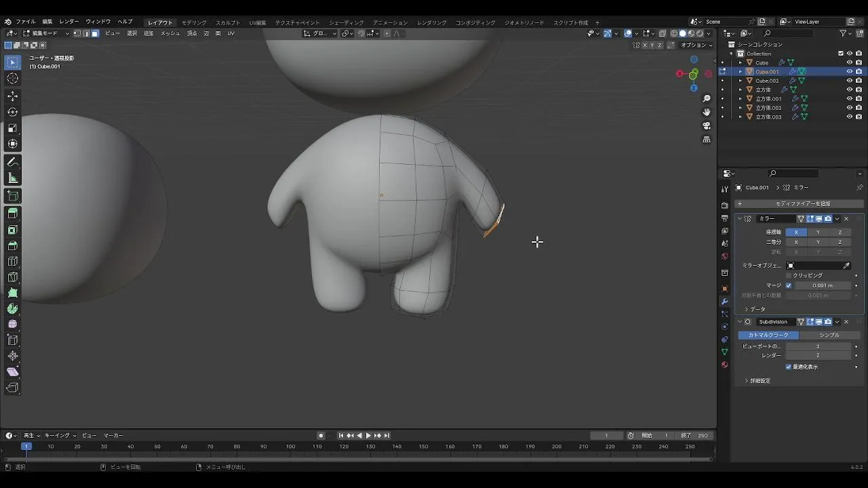The height and width of the screenshot is (488, 868).
Task: Select the Select Box tool in the toolbar
Action: tap(13, 62)
